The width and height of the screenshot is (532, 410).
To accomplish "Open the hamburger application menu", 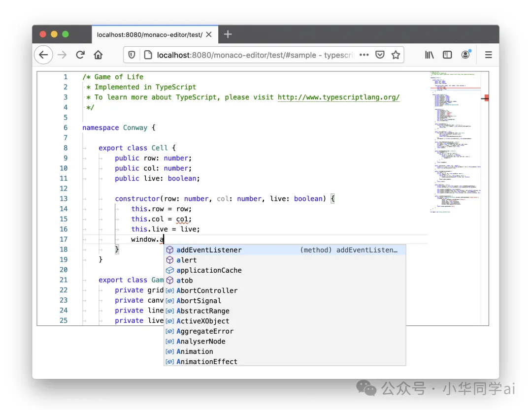I will click(x=488, y=55).
